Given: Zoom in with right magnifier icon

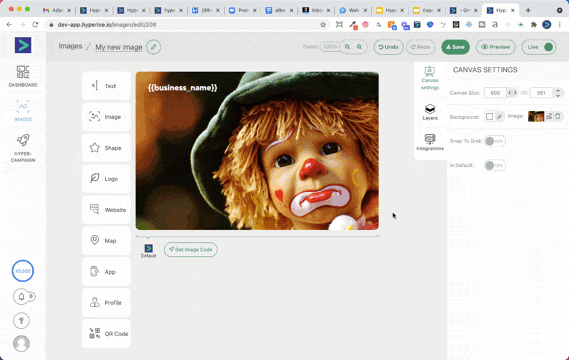Looking at the screenshot, I should click(x=359, y=47).
